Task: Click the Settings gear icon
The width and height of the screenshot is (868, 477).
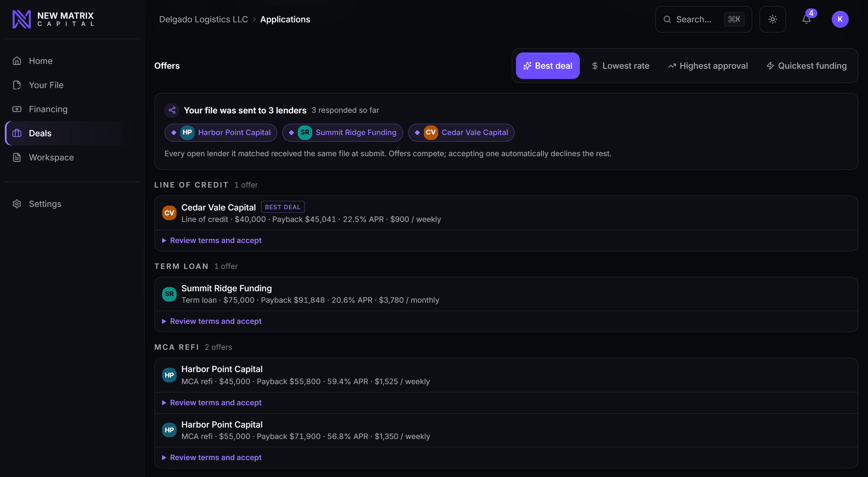Action: (17, 204)
